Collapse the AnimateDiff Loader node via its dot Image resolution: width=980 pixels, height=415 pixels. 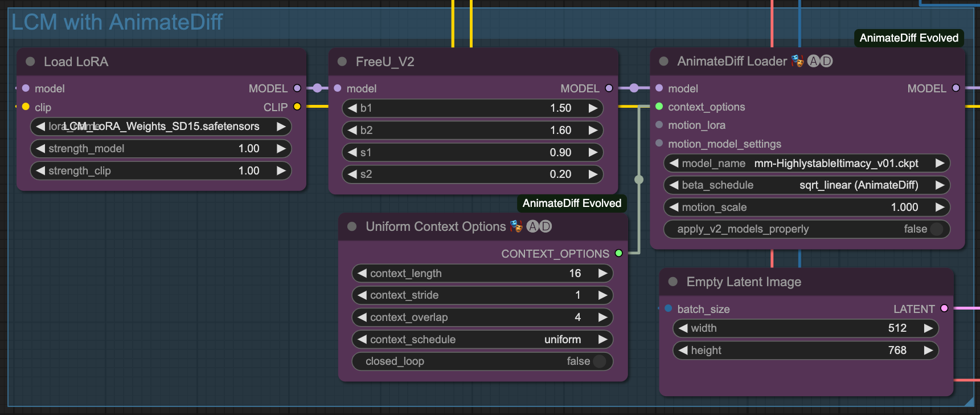click(663, 61)
